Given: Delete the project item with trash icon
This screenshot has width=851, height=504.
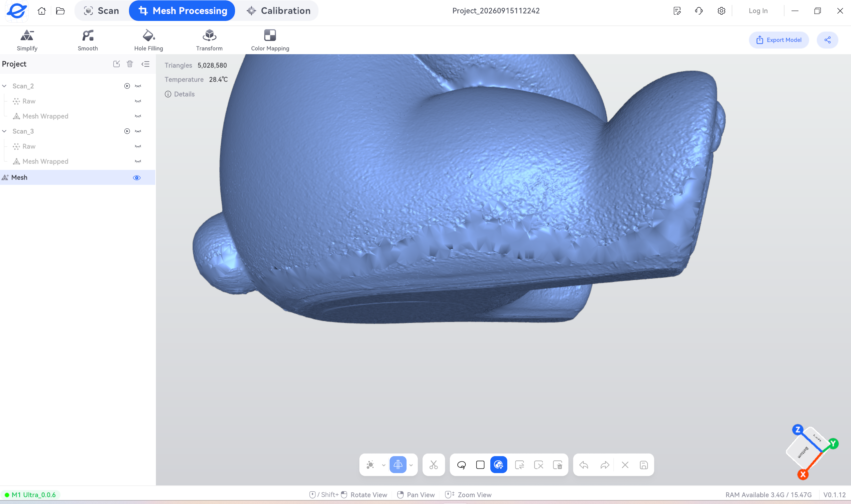Looking at the screenshot, I should click(x=130, y=64).
